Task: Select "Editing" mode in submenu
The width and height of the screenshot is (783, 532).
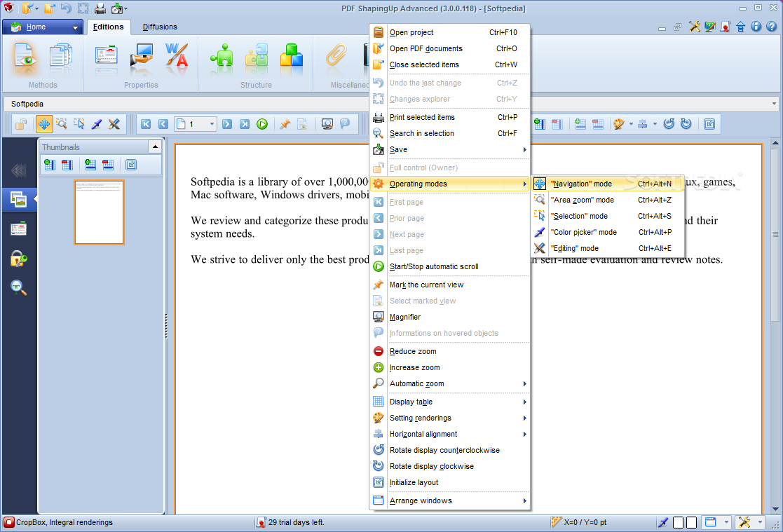Action: [x=607, y=248]
